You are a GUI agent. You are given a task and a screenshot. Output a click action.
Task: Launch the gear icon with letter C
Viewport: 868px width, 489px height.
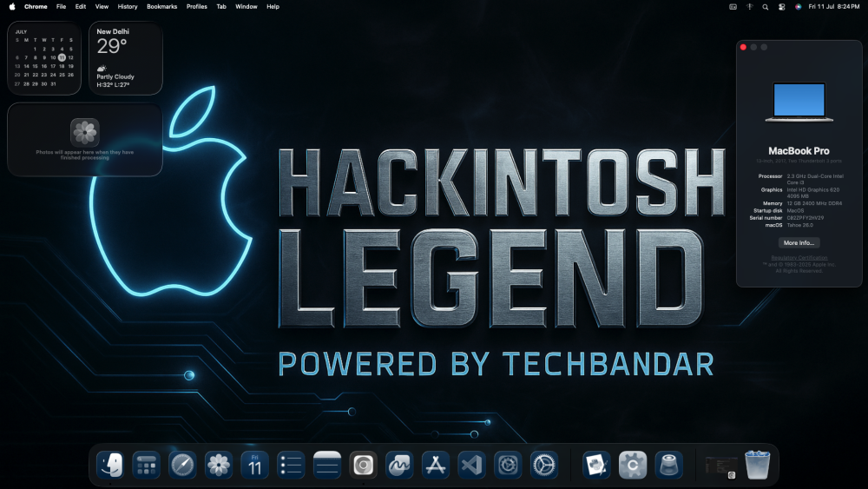tap(633, 465)
